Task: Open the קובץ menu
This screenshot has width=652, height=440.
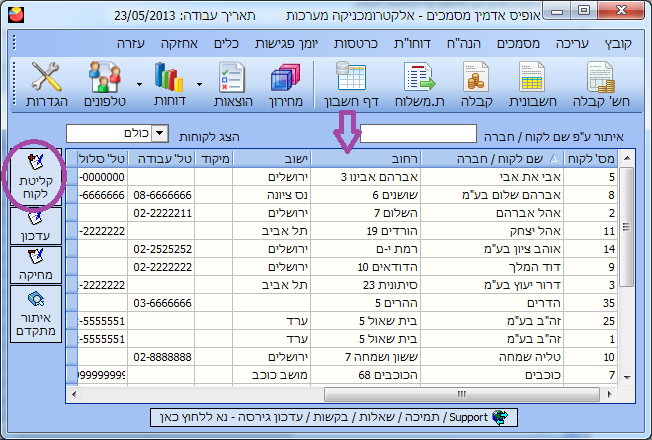Action: [x=618, y=43]
